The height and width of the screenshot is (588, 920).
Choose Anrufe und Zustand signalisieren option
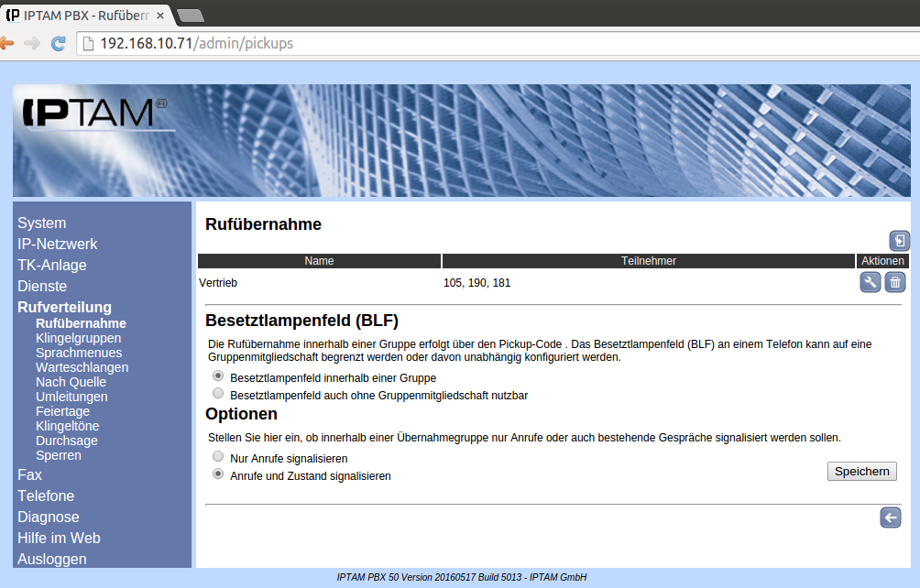218,474
